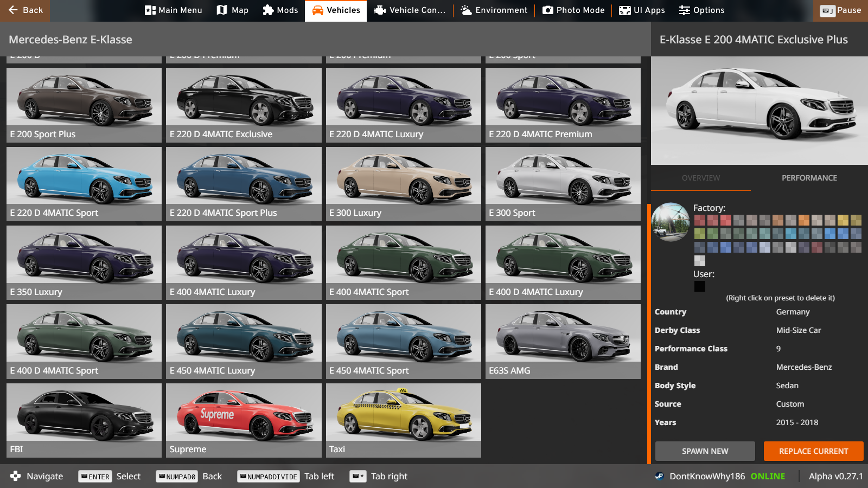Select E 400 D 4MATIC Sport car

coord(84,342)
